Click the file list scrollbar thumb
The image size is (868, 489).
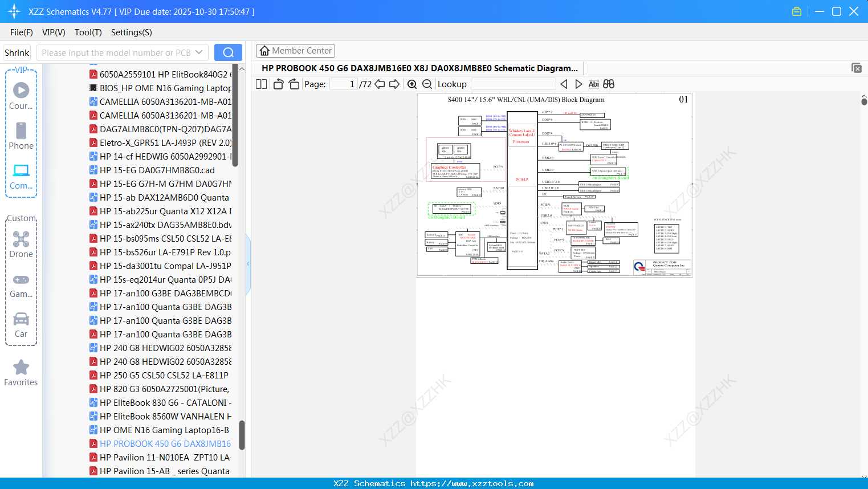pyautogui.click(x=242, y=435)
